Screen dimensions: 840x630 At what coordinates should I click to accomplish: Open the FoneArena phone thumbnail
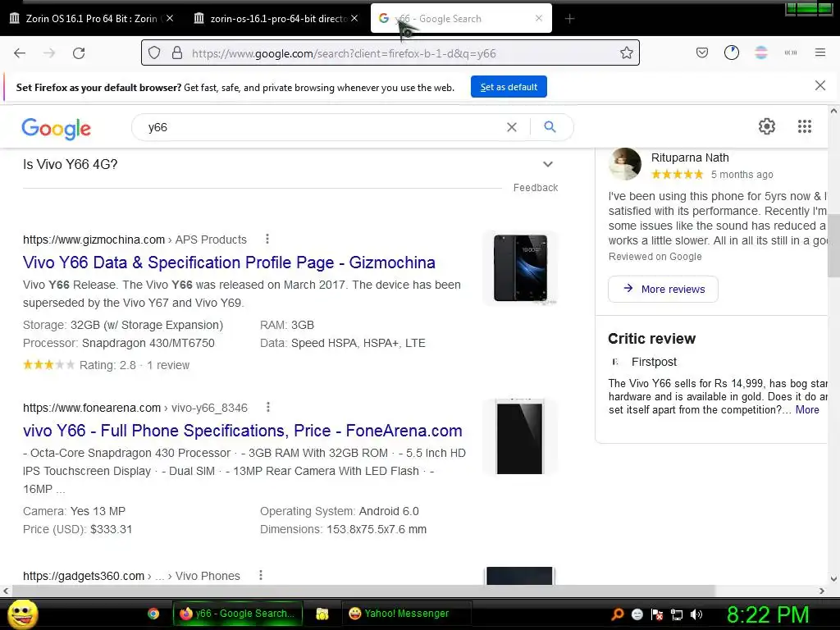pyautogui.click(x=520, y=436)
